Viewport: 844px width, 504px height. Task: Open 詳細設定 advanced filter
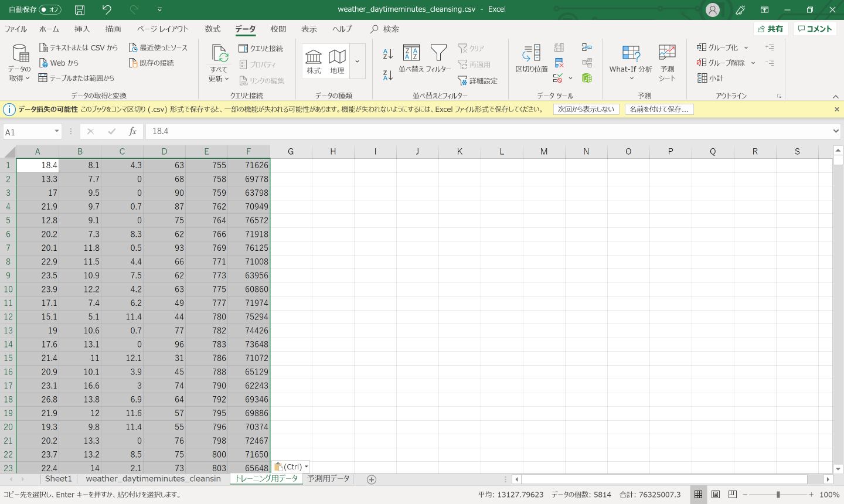point(478,81)
